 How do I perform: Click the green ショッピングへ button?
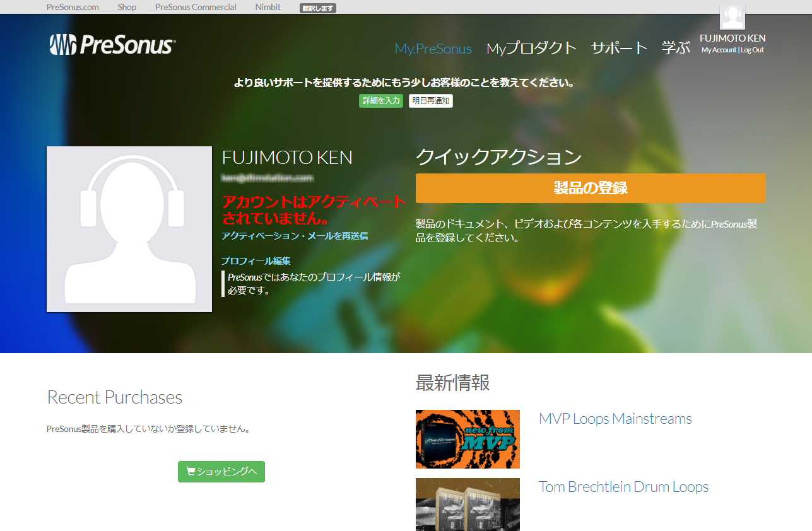click(x=221, y=472)
